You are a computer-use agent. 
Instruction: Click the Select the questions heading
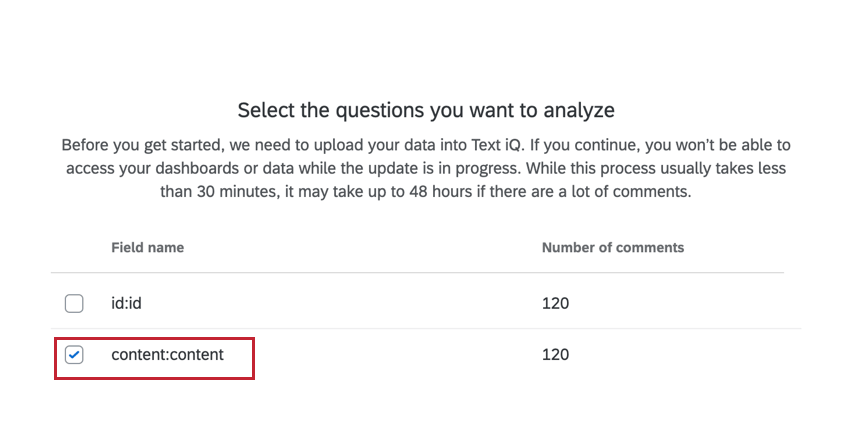(x=425, y=109)
